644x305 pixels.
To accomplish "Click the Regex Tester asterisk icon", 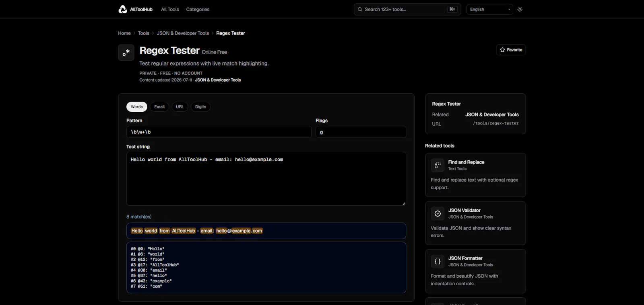I will tap(126, 52).
